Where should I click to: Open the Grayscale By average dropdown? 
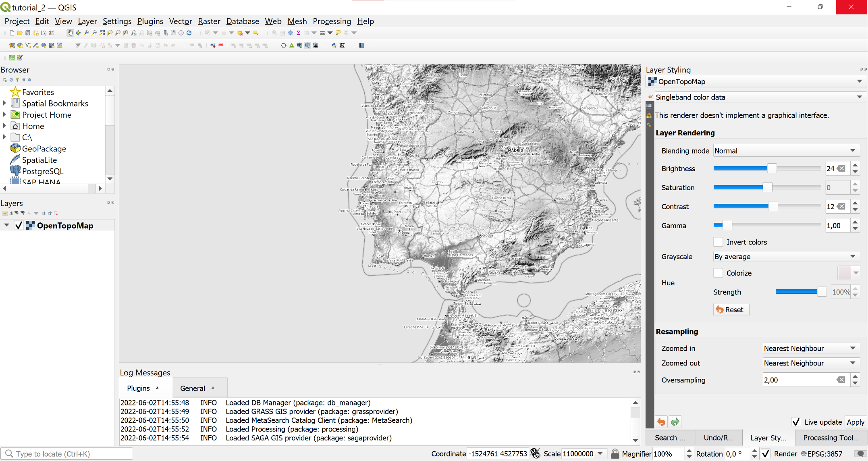pos(786,257)
